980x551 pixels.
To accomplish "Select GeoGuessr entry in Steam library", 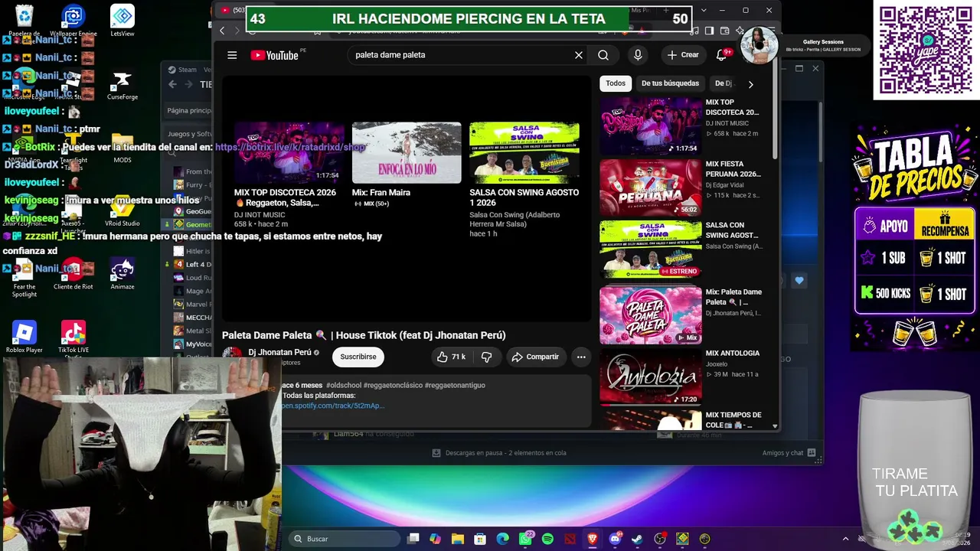I will [x=198, y=212].
